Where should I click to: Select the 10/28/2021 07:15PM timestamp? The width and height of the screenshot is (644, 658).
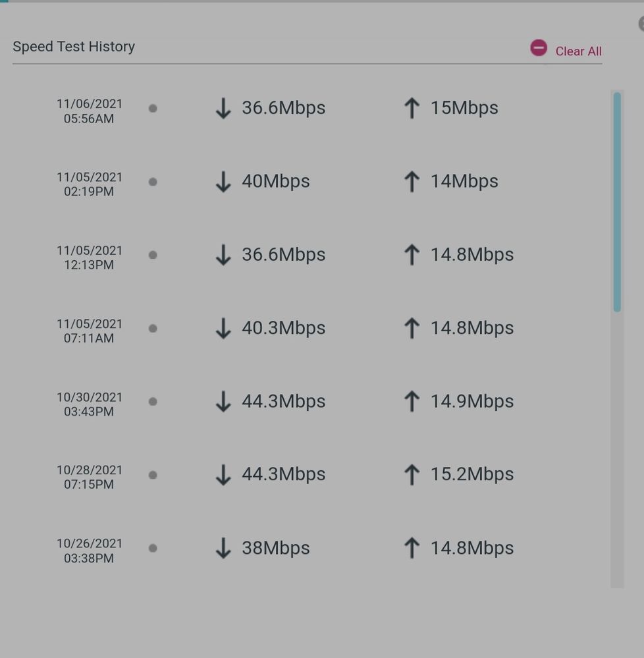click(90, 478)
